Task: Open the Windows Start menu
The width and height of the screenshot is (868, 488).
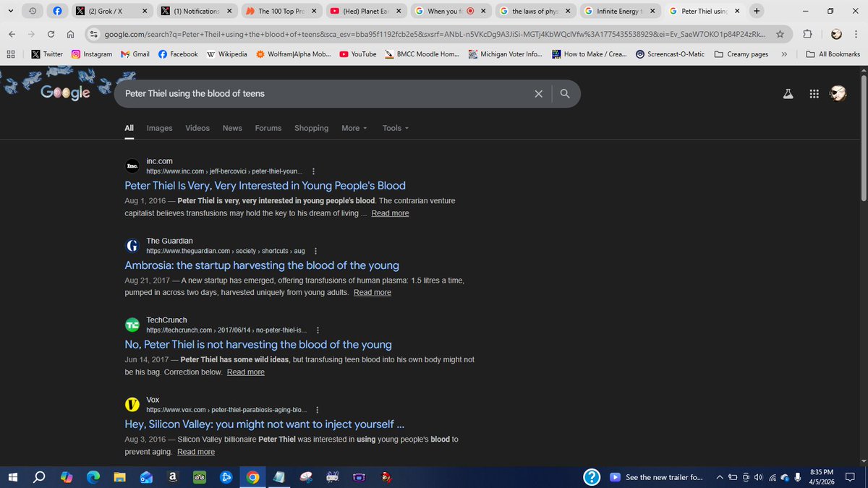Action: (x=12, y=477)
